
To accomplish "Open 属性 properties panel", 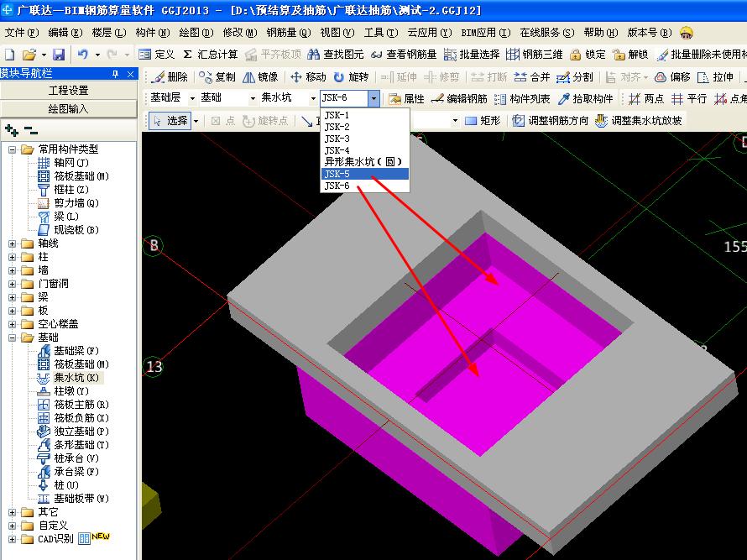I will point(406,99).
